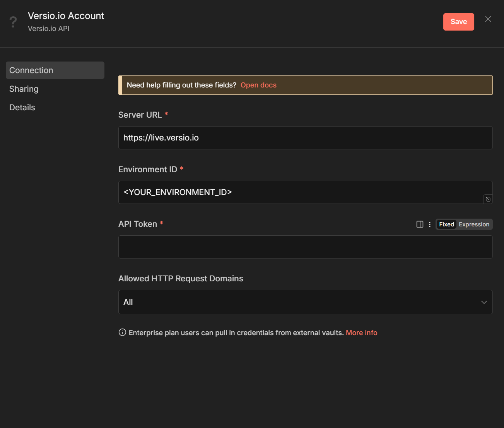The height and width of the screenshot is (428, 504).
Task: Focus the Environment ID field
Action: tap(271, 192)
